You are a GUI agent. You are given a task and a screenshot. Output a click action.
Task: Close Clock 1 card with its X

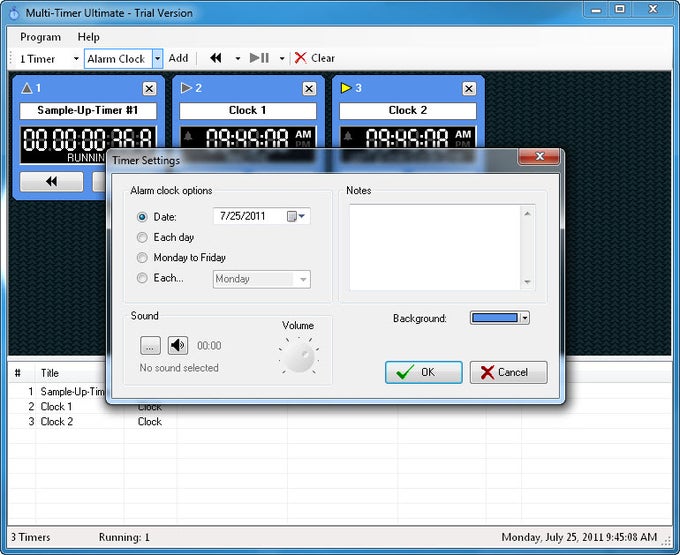[309, 88]
